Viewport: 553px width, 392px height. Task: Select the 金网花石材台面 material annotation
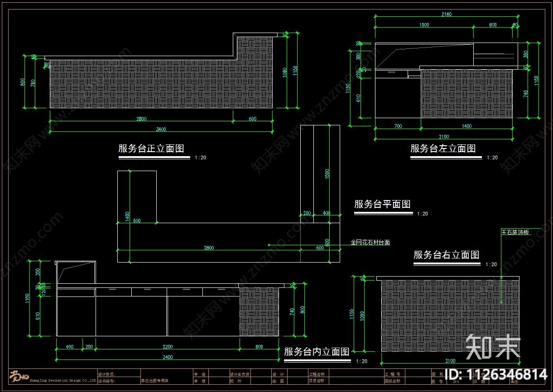coord(370,243)
